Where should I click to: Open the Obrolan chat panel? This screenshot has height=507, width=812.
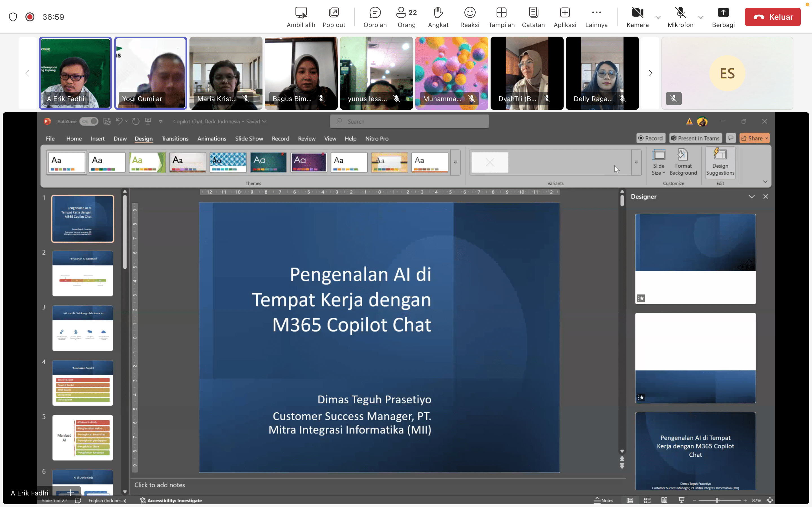point(375,17)
